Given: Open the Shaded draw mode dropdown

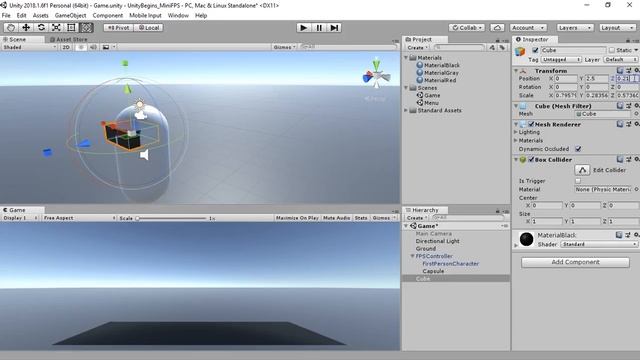Looking at the screenshot, I should (x=29, y=47).
